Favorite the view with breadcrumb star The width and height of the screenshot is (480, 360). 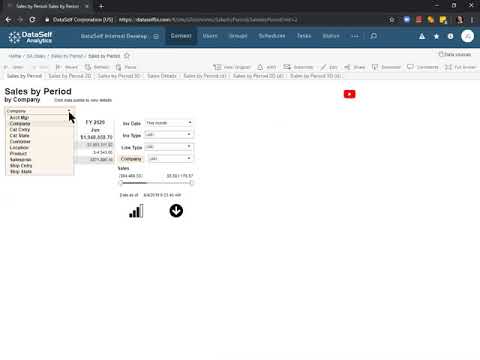click(x=127, y=56)
